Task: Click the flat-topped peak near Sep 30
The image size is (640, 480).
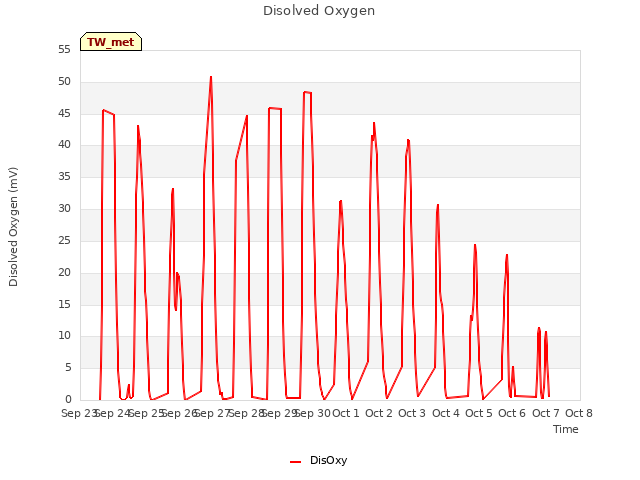Action: 307,92
